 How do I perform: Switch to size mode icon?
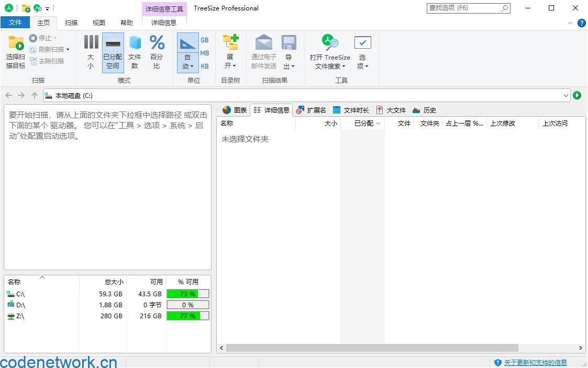click(x=91, y=42)
